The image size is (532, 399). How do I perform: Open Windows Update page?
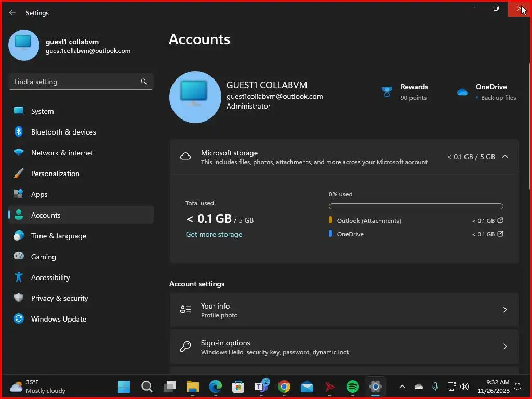point(81,319)
